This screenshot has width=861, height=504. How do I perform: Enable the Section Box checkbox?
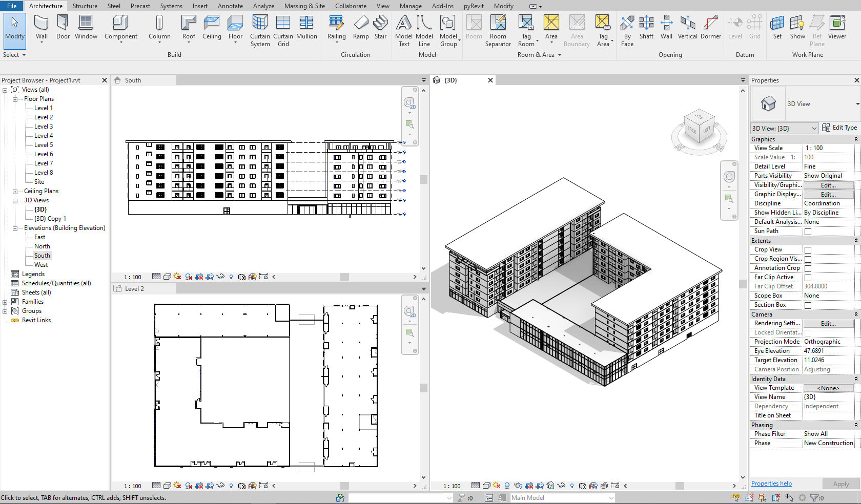[808, 305]
